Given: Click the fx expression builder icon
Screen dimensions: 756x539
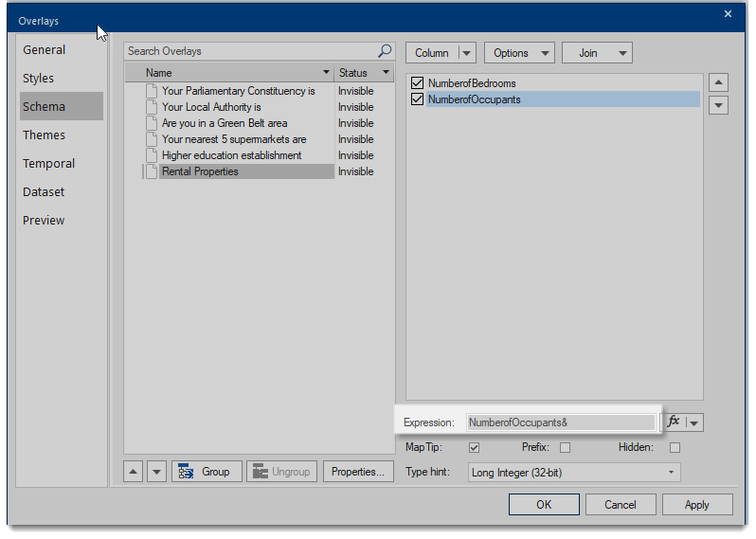Looking at the screenshot, I should pos(674,422).
